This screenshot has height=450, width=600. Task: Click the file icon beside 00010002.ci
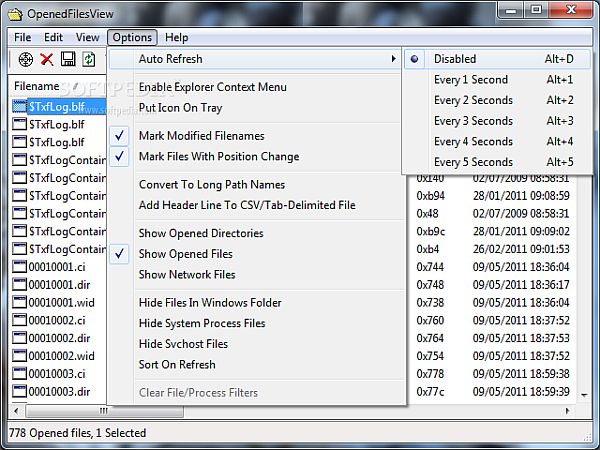click(x=19, y=320)
